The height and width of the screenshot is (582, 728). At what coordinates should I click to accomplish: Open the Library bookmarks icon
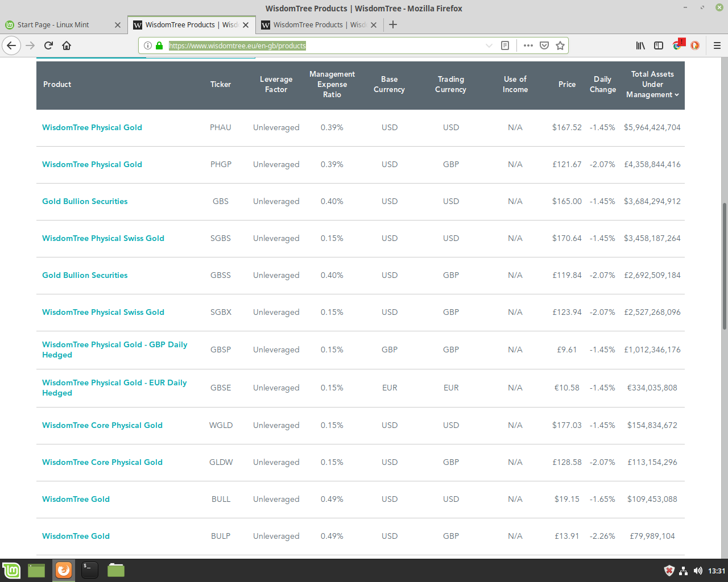(x=640, y=45)
